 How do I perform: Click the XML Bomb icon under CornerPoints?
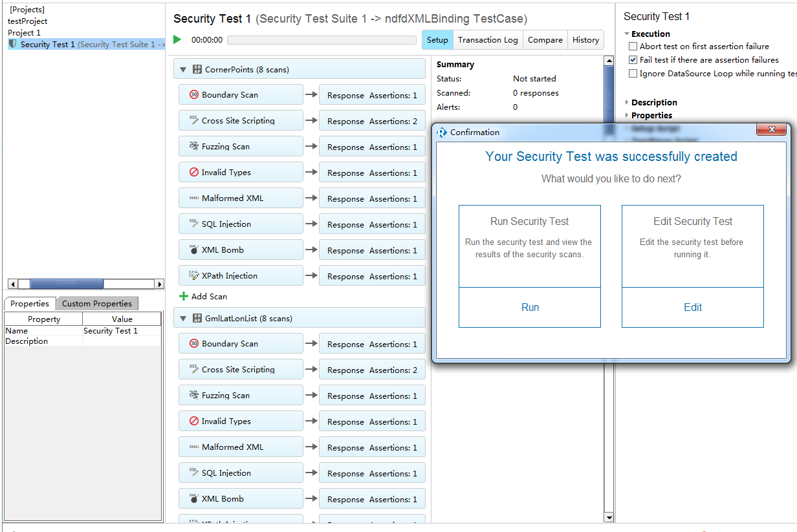pos(193,250)
